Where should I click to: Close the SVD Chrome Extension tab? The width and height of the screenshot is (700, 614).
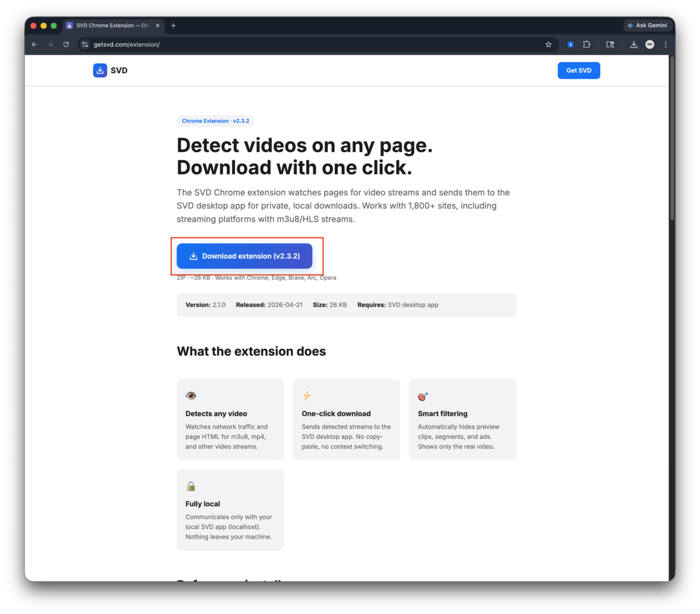pyautogui.click(x=157, y=26)
